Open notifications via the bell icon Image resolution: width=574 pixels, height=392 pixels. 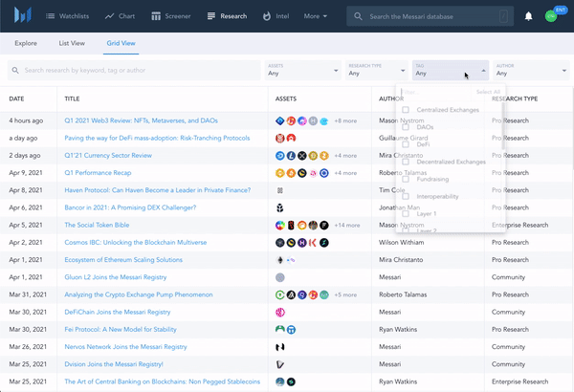pyautogui.click(x=528, y=16)
